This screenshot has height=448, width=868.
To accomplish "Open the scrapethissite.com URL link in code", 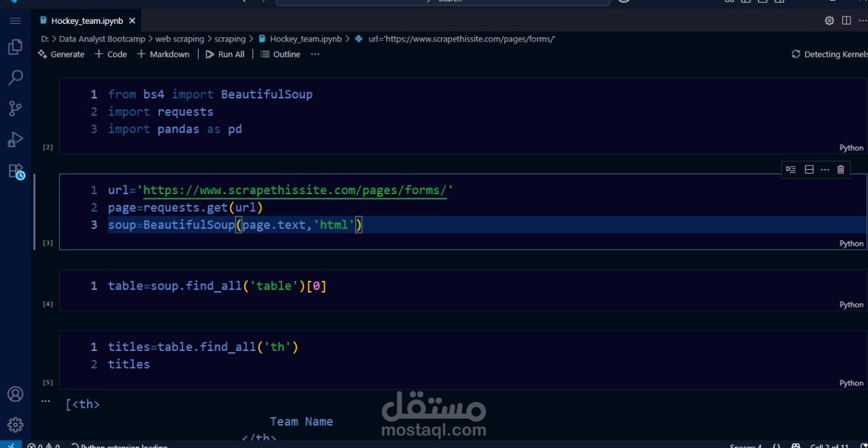I will coord(295,190).
